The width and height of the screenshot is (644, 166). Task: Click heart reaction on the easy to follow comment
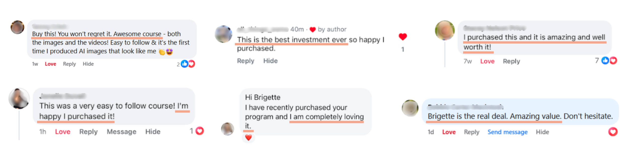coord(199,131)
